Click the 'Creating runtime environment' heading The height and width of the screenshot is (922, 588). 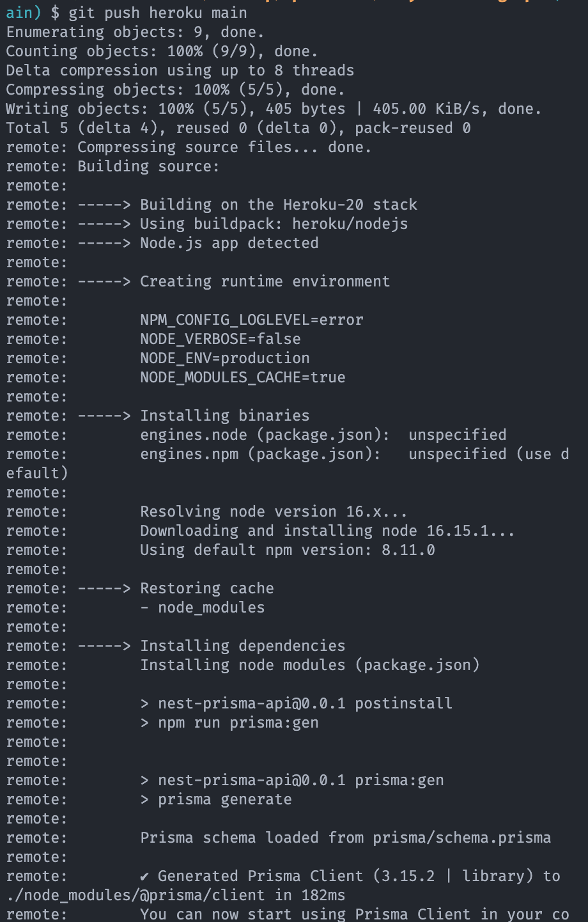pyautogui.click(x=265, y=281)
